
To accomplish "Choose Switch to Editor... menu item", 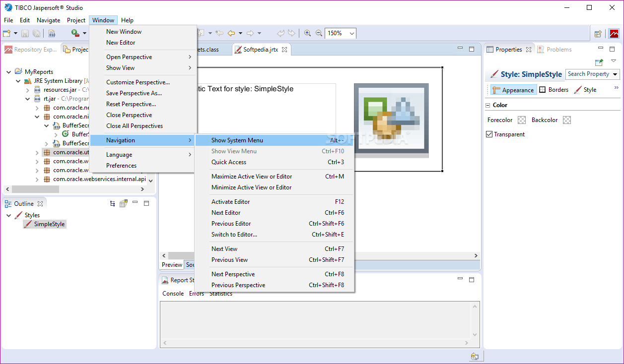I will point(275,235).
